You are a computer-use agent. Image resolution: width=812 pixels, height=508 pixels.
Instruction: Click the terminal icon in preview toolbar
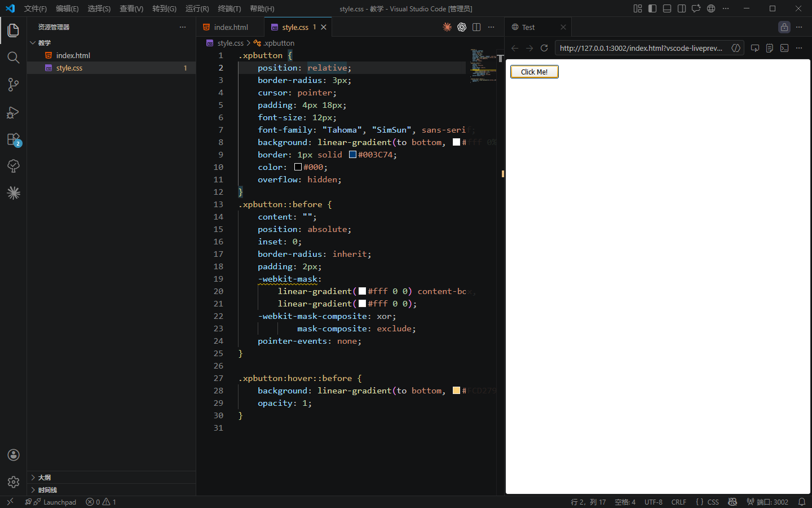pos(784,48)
